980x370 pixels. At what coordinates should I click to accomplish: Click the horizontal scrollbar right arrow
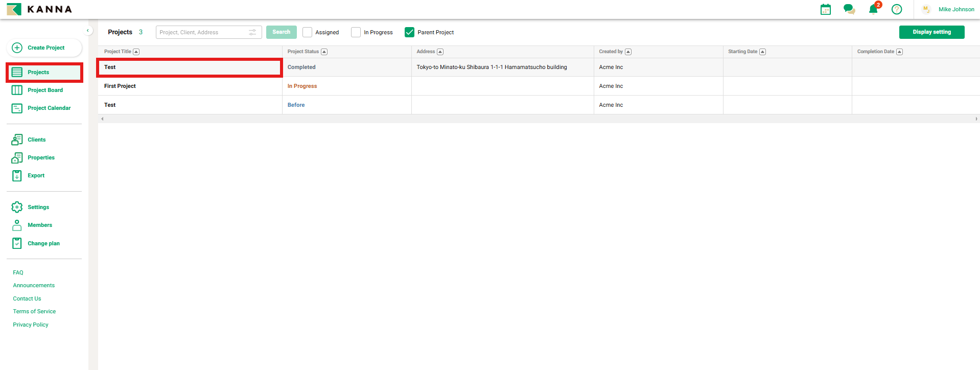tap(976, 119)
